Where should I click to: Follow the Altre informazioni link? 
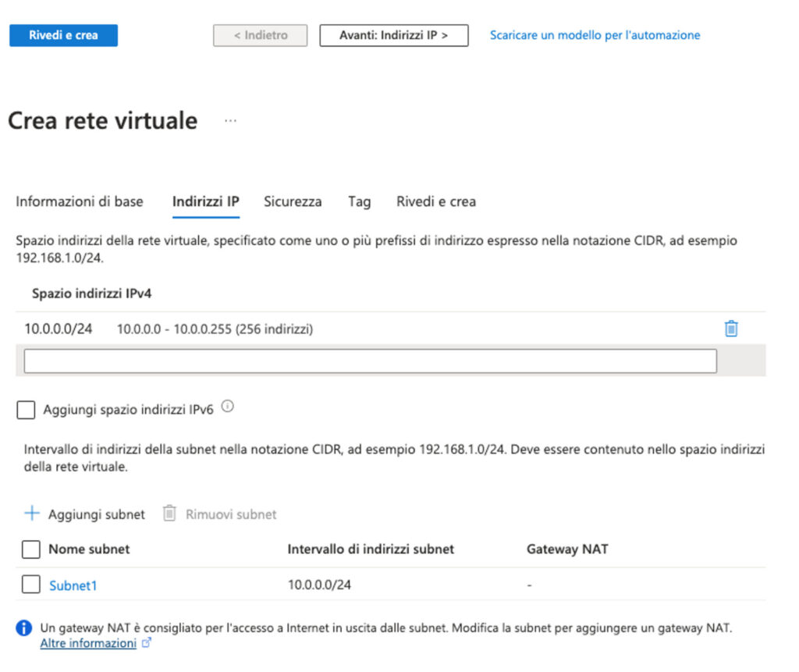point(88,644)
